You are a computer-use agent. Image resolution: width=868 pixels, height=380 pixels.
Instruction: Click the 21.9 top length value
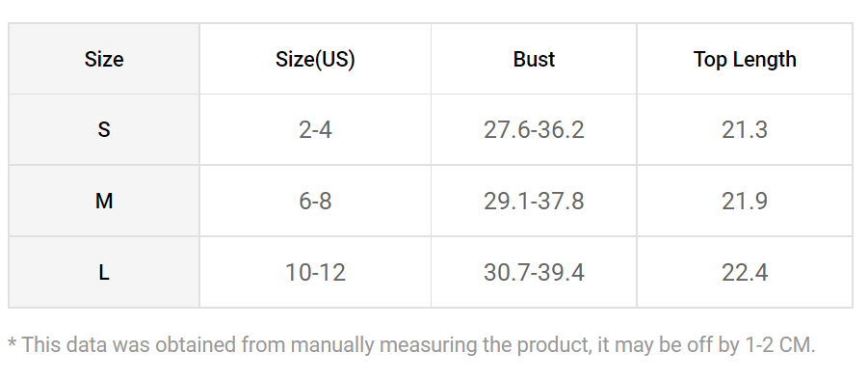pyautogui.click(x=745, y=201)
